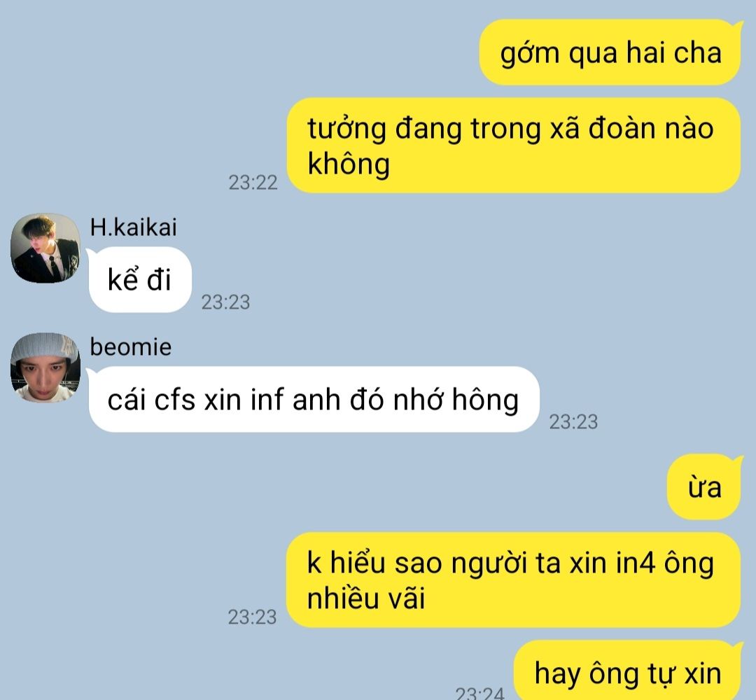Select the "ừa" message bubble
This screenshot has width=756, height=700.
704,487
